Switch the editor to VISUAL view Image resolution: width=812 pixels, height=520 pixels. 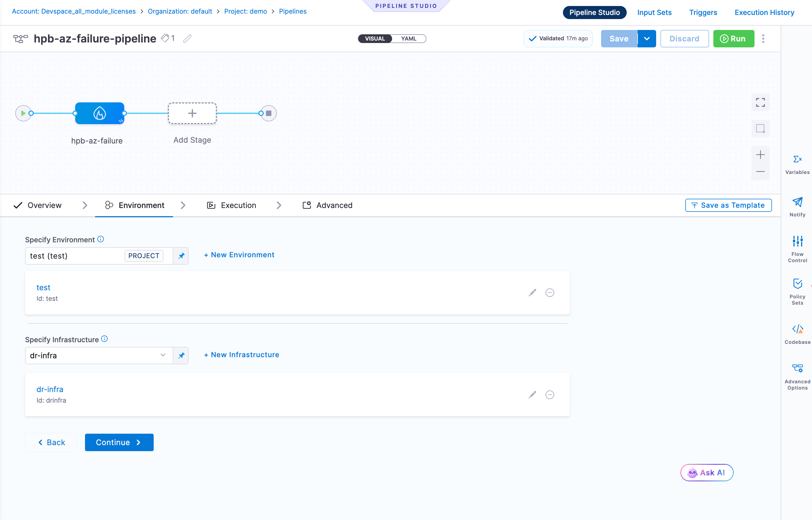[x=375, y=38]
